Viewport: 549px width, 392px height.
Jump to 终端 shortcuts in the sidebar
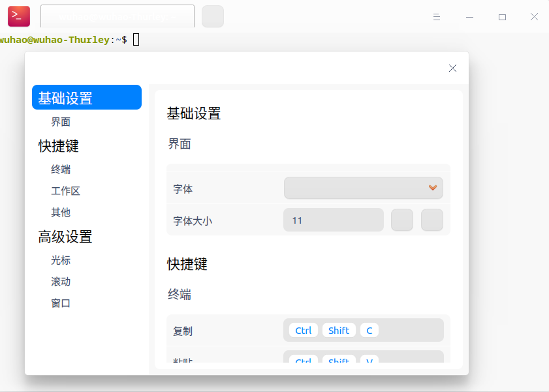point(61,169)
